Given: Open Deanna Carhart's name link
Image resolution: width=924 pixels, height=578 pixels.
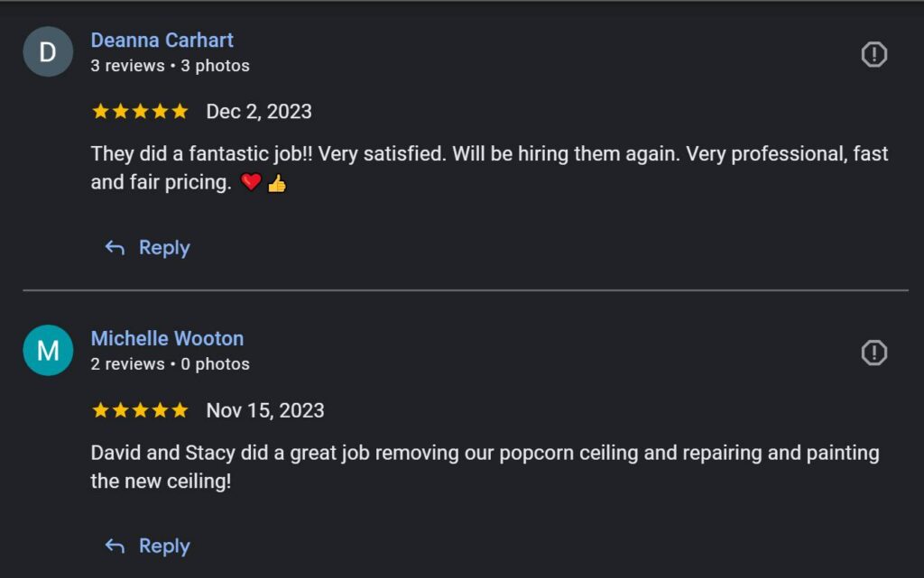Looking at the screenshot, I should tap(162, 40).
